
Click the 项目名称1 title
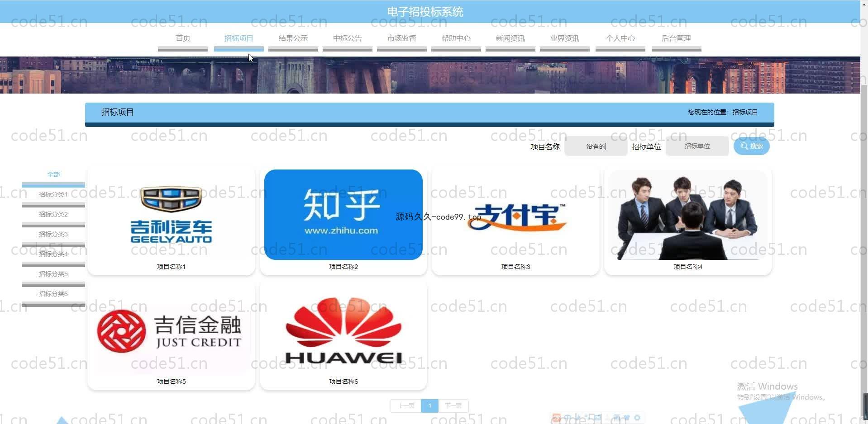171,267
